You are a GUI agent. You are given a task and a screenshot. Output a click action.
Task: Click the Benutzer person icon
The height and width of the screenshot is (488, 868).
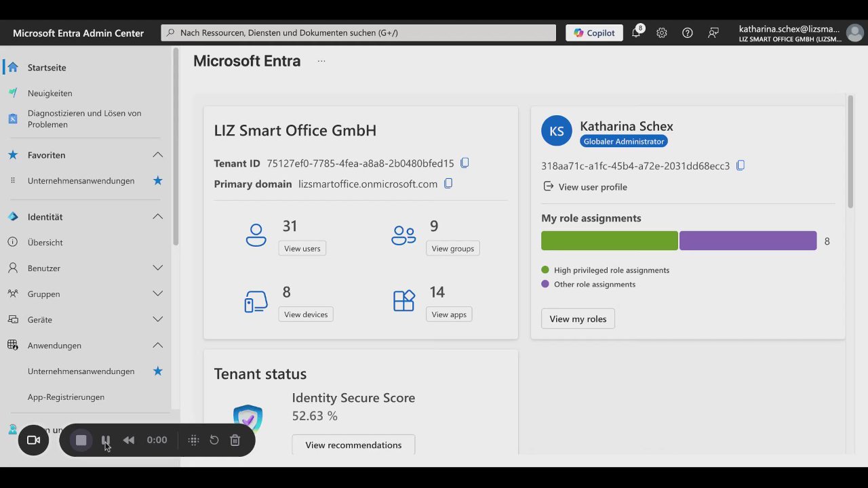pos(13,268)
